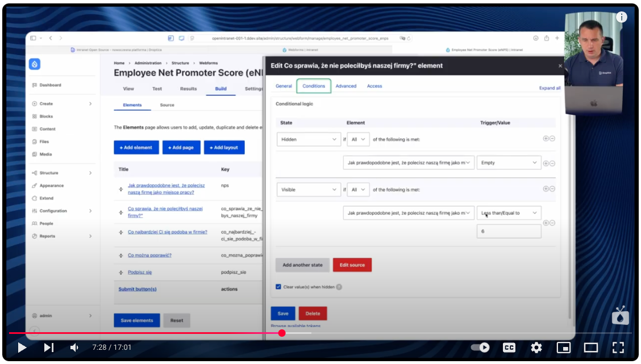Open the General tab in dialog
Screen dimensions: 641x364
[x=284, y=86]
